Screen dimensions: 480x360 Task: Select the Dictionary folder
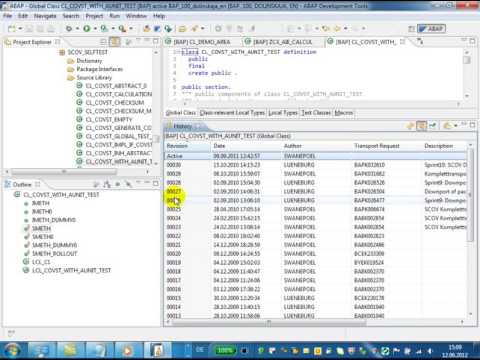click(x=89, y=61)
